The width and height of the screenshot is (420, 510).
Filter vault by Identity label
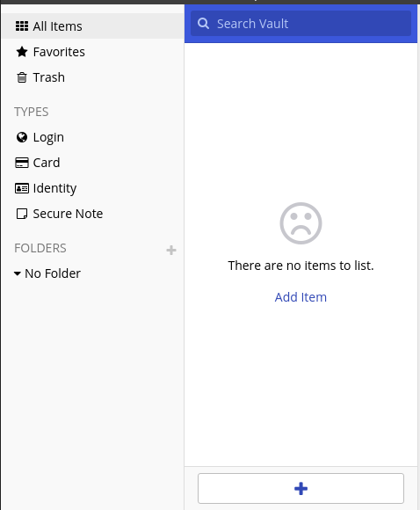pos(54,188)
